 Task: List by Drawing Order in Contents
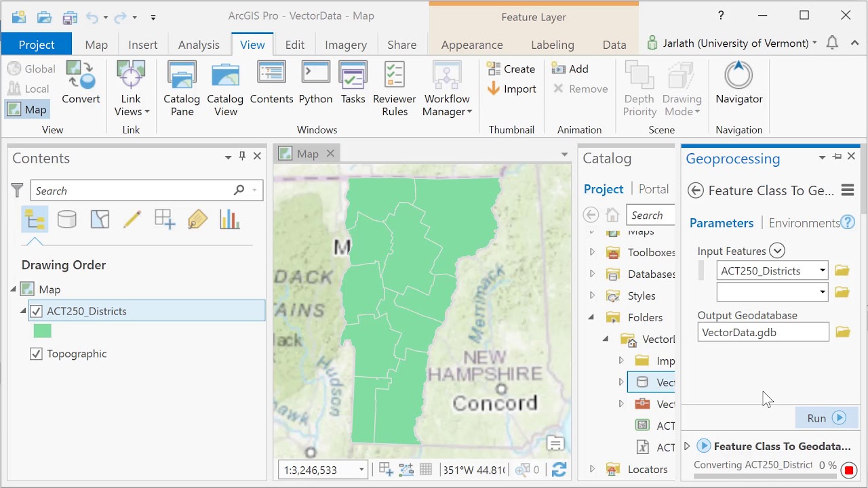35,220
